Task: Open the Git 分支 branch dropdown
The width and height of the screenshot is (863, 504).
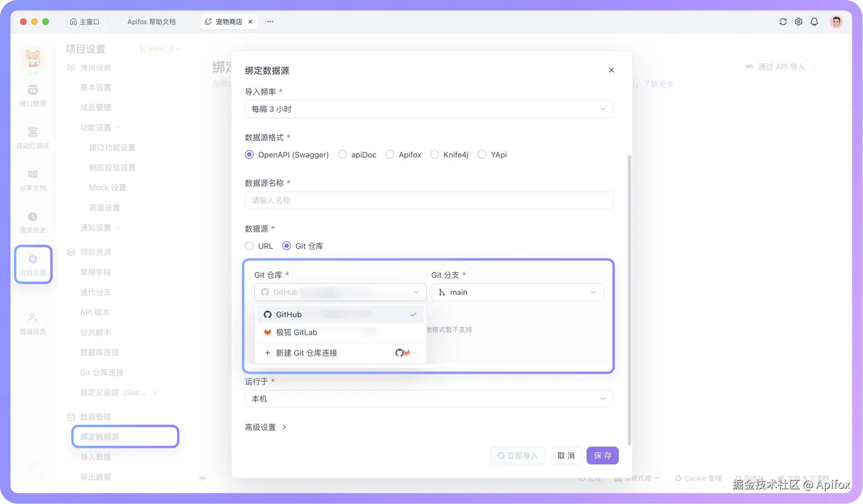Action: pos(517,292)
